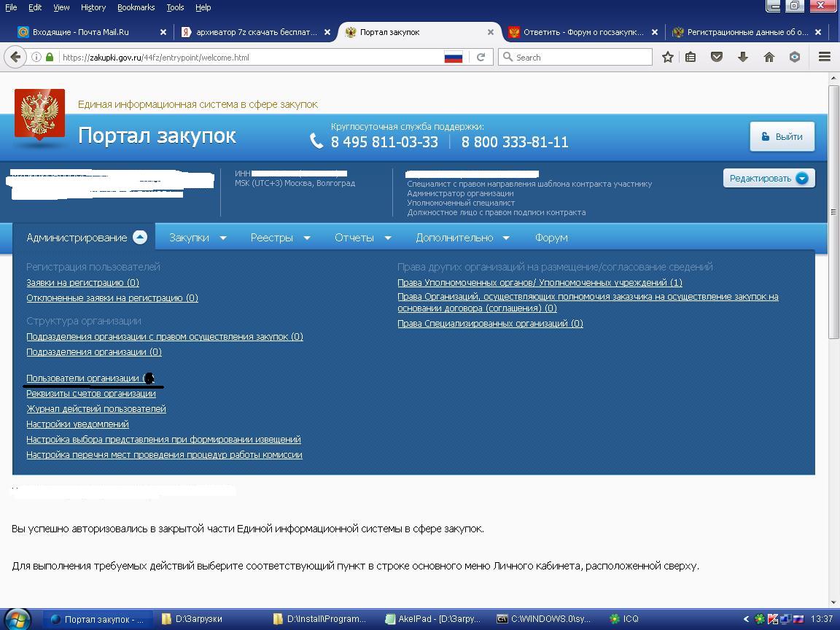Click the Pocket icon in the toolbar
Screen dimensions: 840x630
coord(717,57)
